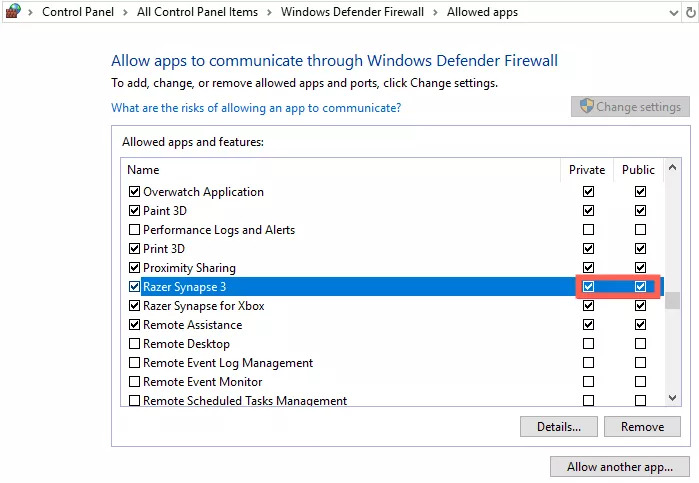Toggle Paint 3D Public checkbox
The height and width of the screenshot is (483, 699).
tap(641, 211)
